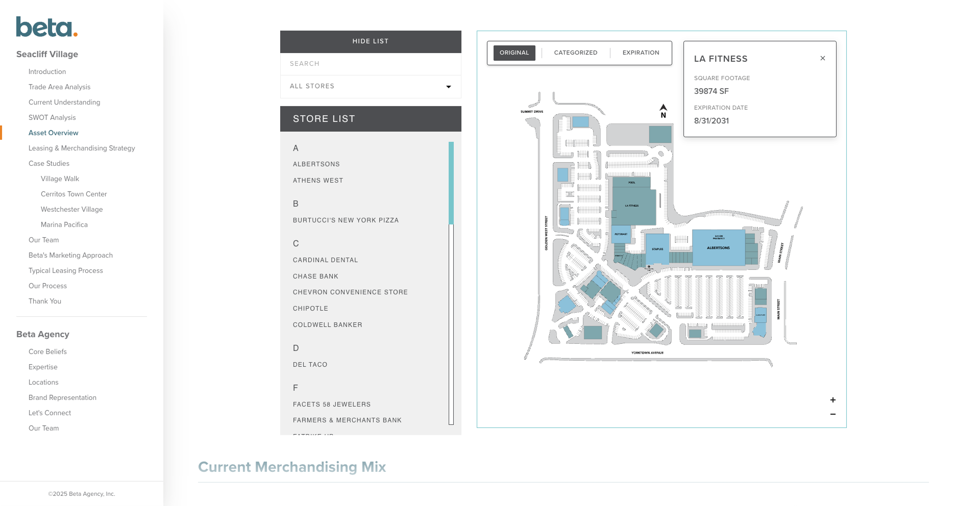
Task: Open the Introduction page
Action: point(47,72)
